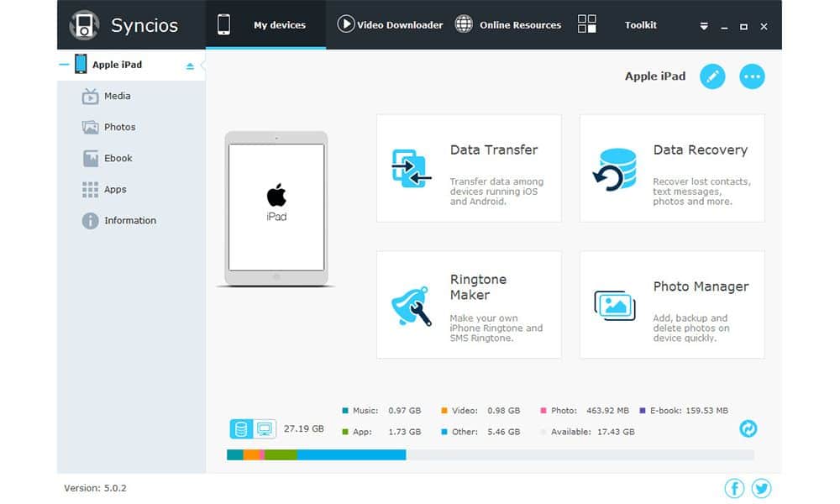Click the Toolkit grid icon
This screenshot has height=504, width=840.
586,24
